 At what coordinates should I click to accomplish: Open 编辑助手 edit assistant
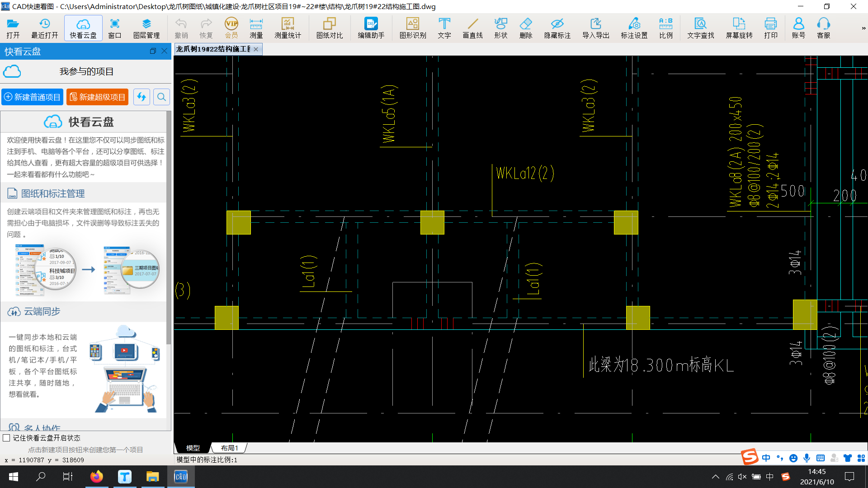(371, 28)
